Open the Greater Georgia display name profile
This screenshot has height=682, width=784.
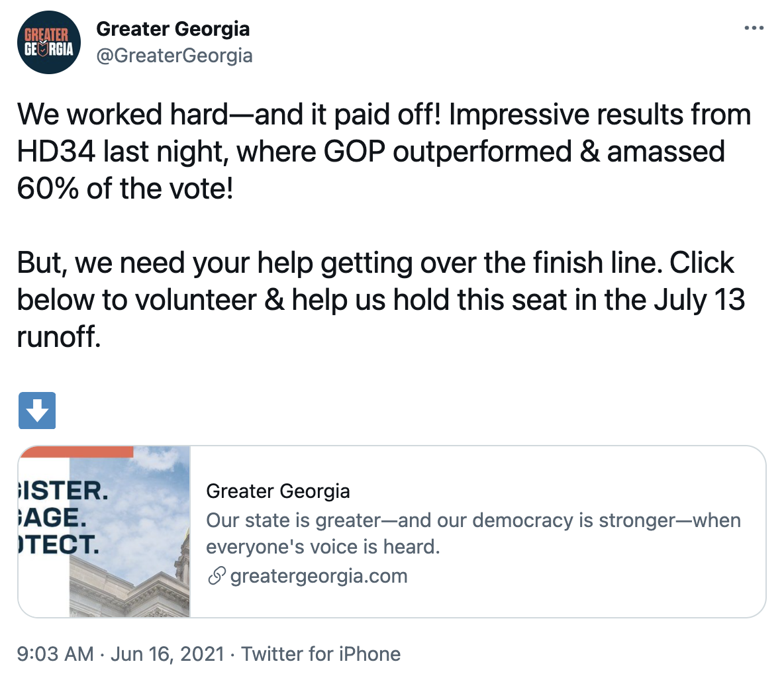coord(173,29)
